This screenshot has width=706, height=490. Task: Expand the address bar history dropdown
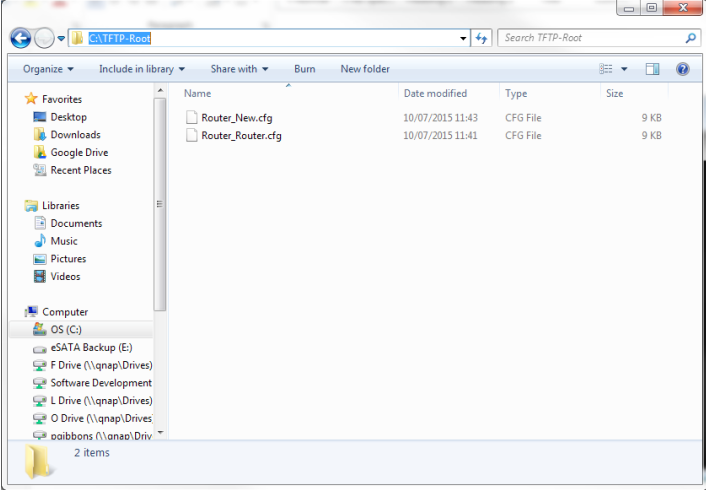pos(463,39)
